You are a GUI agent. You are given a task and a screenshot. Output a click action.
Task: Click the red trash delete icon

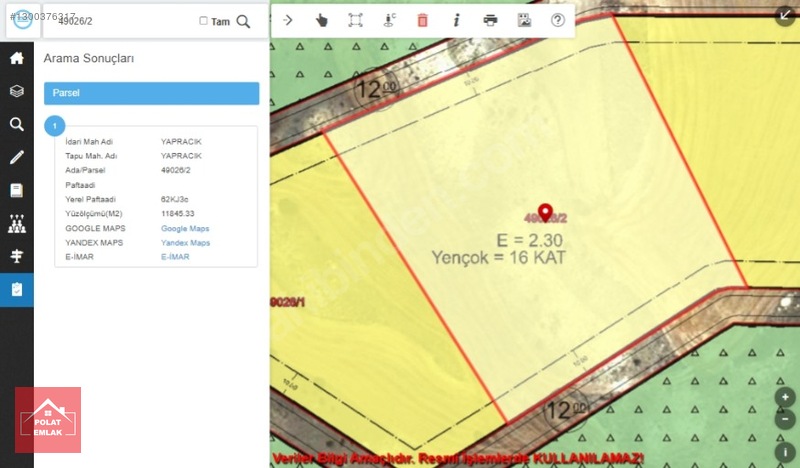422,20
